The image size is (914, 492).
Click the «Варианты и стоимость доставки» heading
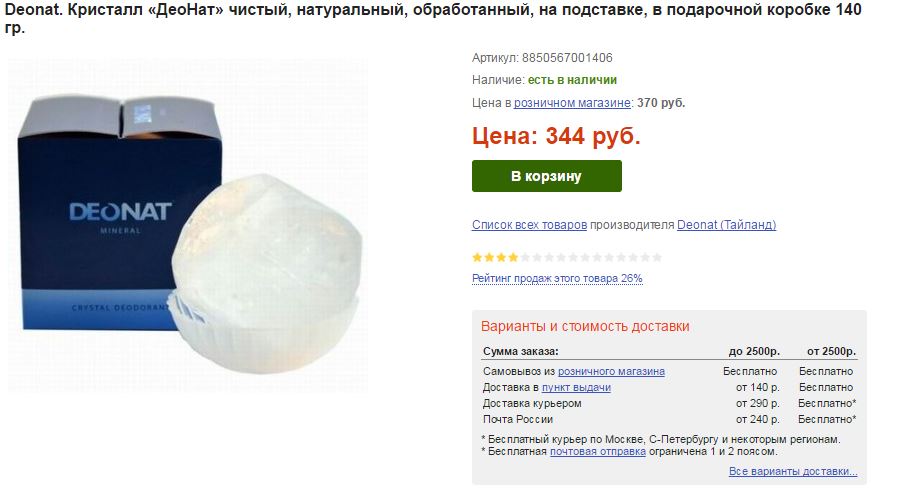(x=585, y=326)
